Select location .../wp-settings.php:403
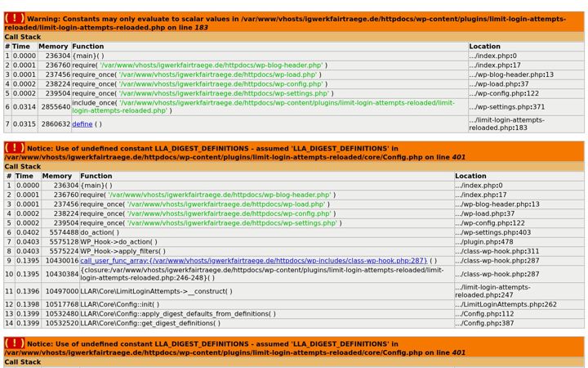This screenshot has width=588, height=368. click(x=492, y=232)
